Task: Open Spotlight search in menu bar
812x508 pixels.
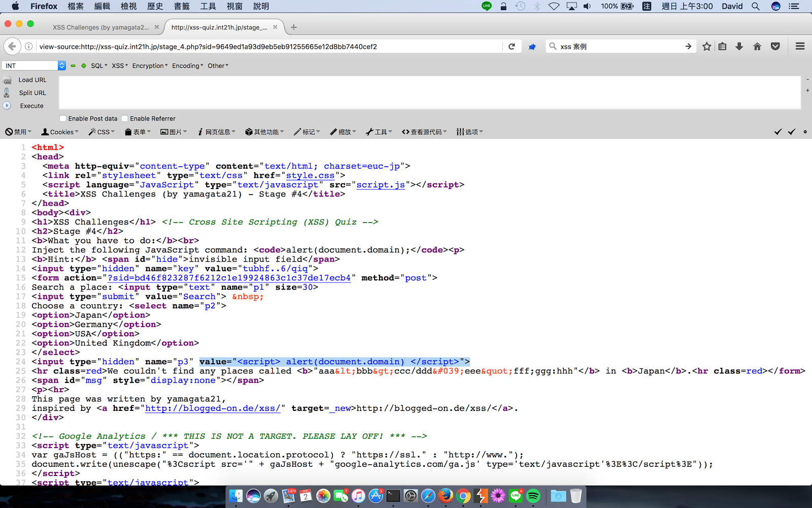Action: click(756, 6)
